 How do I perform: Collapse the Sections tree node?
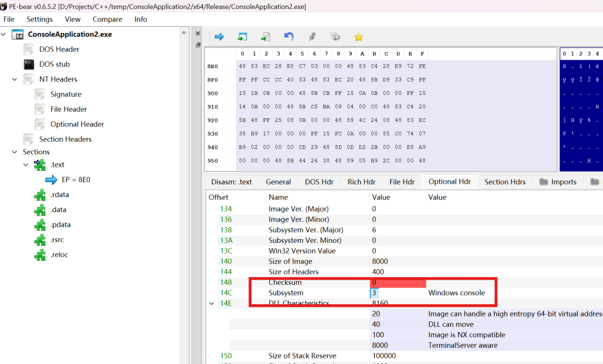point(15,152)
